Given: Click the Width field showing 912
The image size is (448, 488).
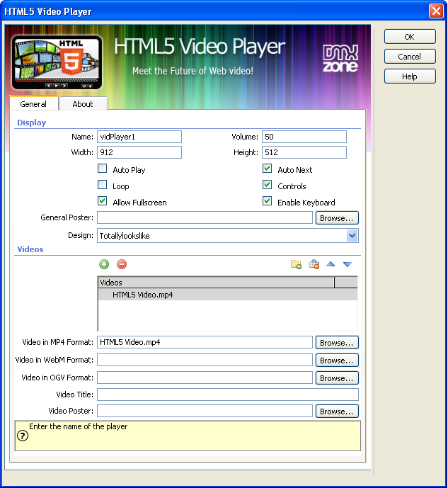Looking at the screenshot, I should pos(139,152).
